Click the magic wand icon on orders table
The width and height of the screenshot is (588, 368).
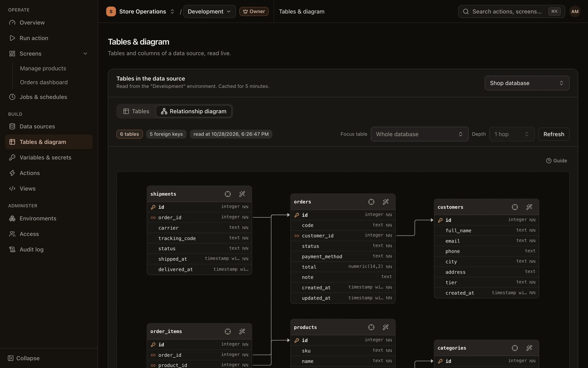[386, 202]
